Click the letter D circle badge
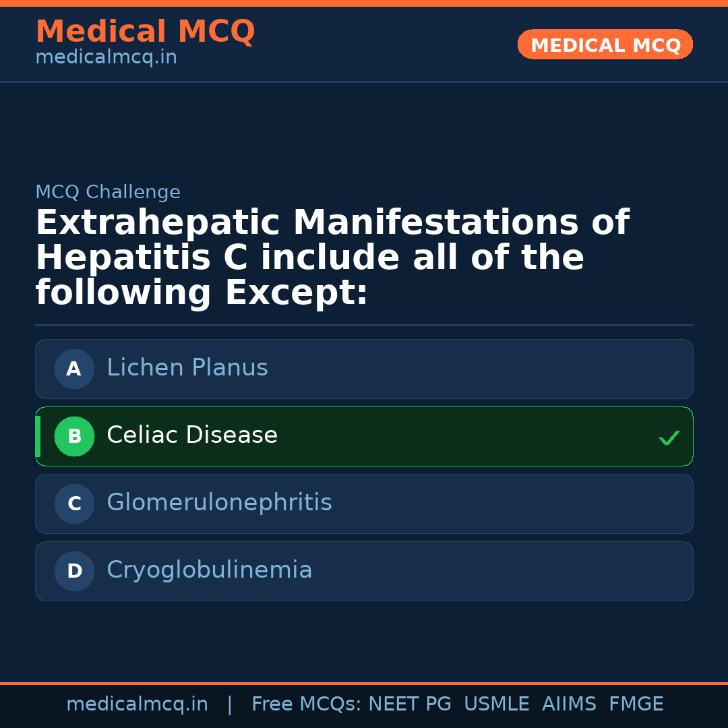The image size is (728, 728). (74, 571)
